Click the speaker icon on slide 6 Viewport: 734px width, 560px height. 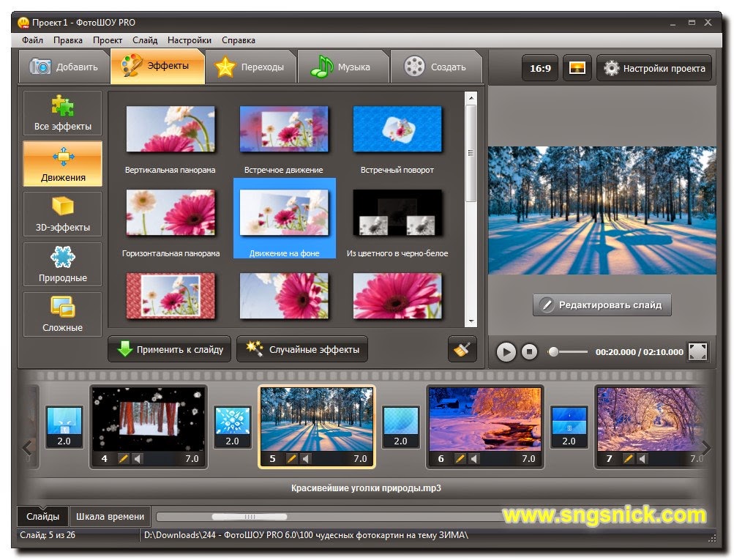(x=473, y=459)
